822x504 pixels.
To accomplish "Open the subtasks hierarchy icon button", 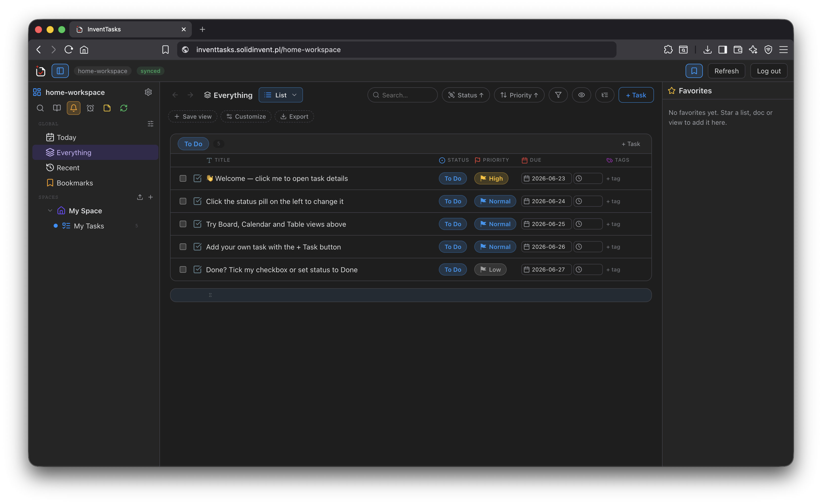I will coord(605,95).
